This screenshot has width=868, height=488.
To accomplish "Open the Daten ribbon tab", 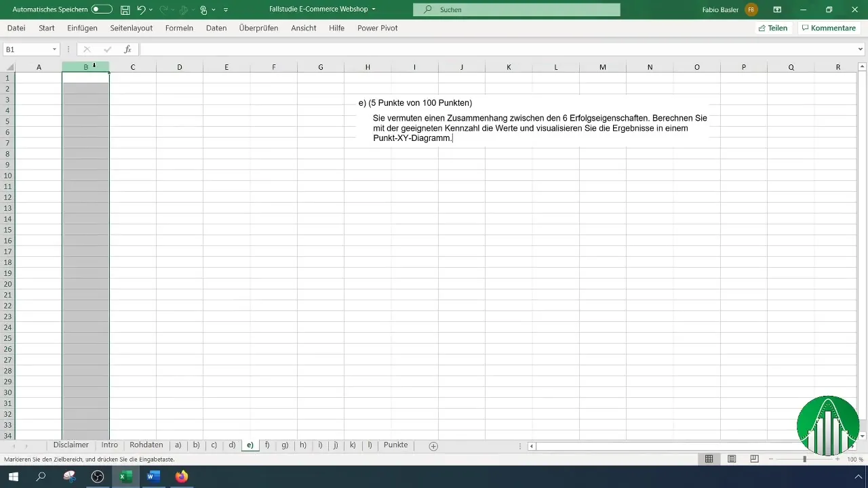I will pyautogui.click(x=216, y=28).
